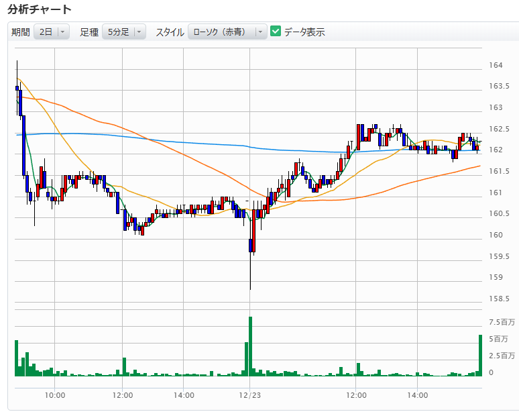This screenshot has width=519, height=420.
Task: Click the arrow on the 足種 dropdown
Action: [x=139, y=32]
